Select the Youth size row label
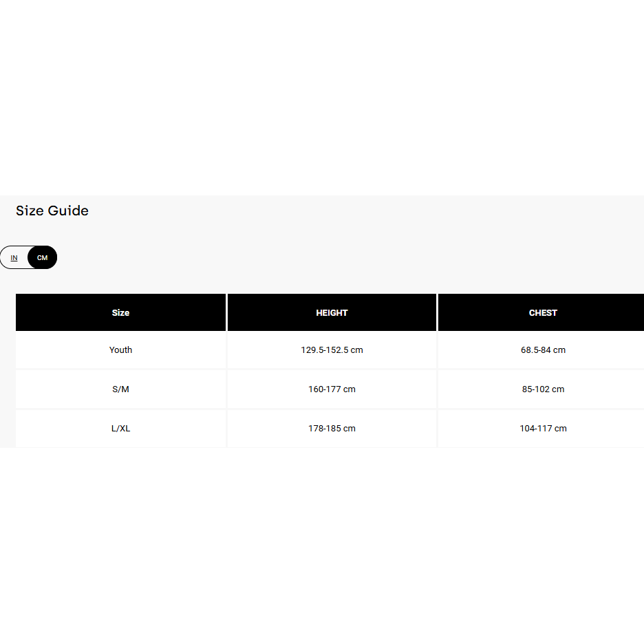 [120, 350]
